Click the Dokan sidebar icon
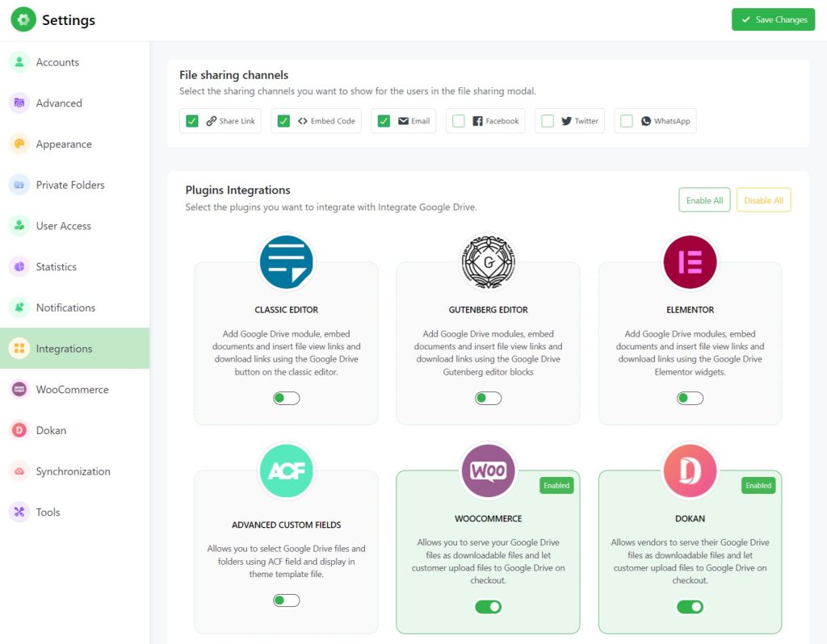Viewport: 827px width, 644px height. pyautogui.click(x=19, y=430)
